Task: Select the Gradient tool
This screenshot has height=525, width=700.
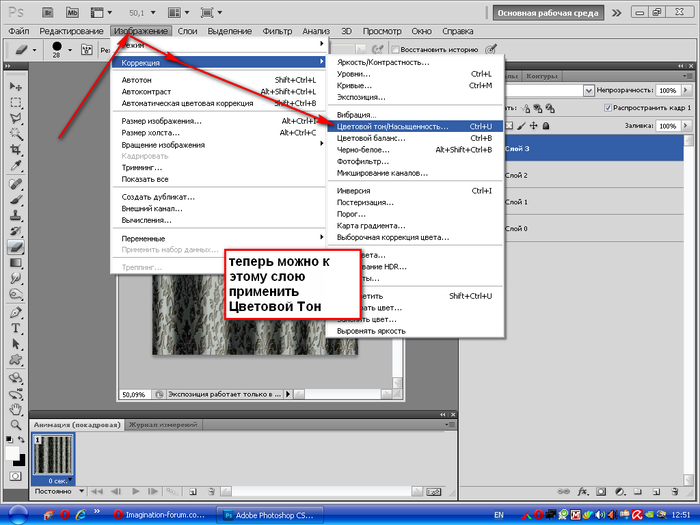Action: pyautogui.click(x=16, y=262)
